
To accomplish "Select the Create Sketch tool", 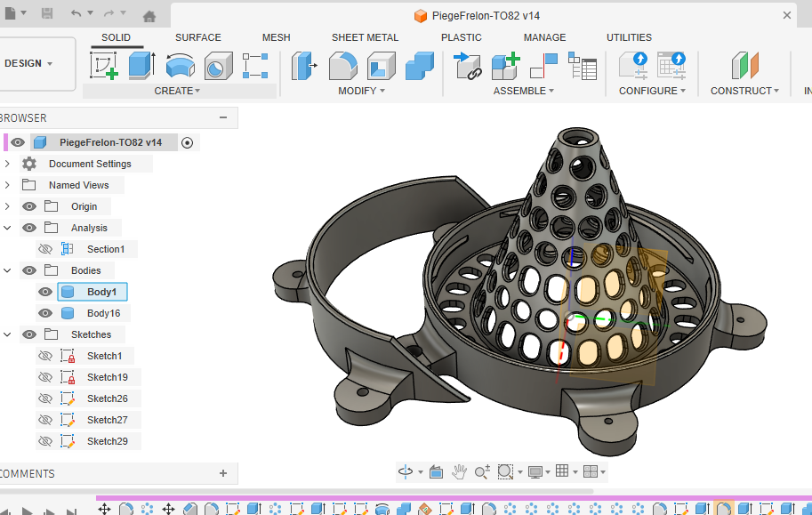I will [104, 65].
